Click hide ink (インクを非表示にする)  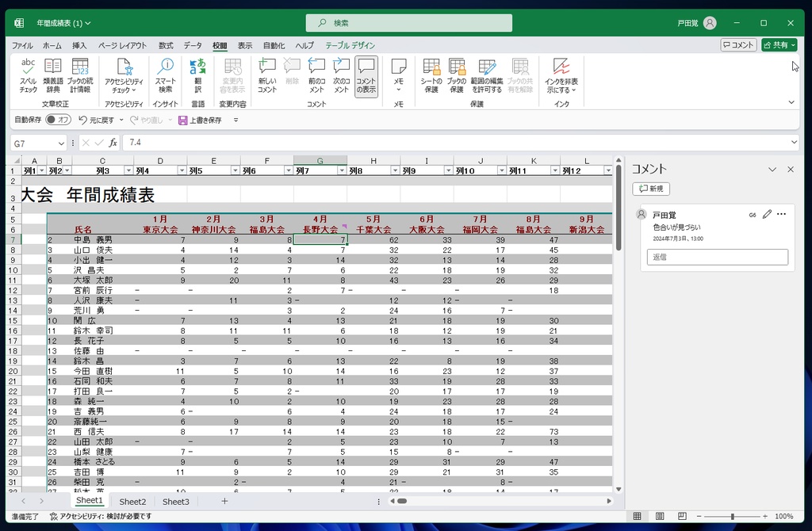pyautogui.click(x=561, y=75)
